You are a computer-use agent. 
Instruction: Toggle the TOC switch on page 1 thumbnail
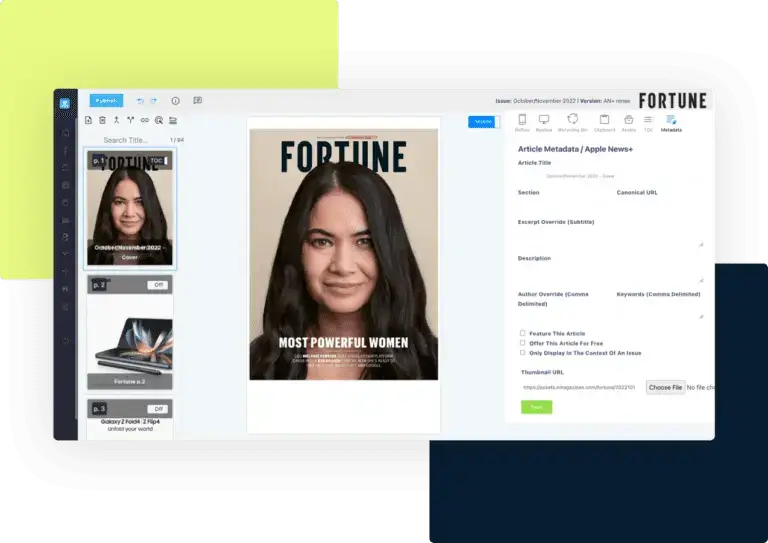(x=158, y=160)
